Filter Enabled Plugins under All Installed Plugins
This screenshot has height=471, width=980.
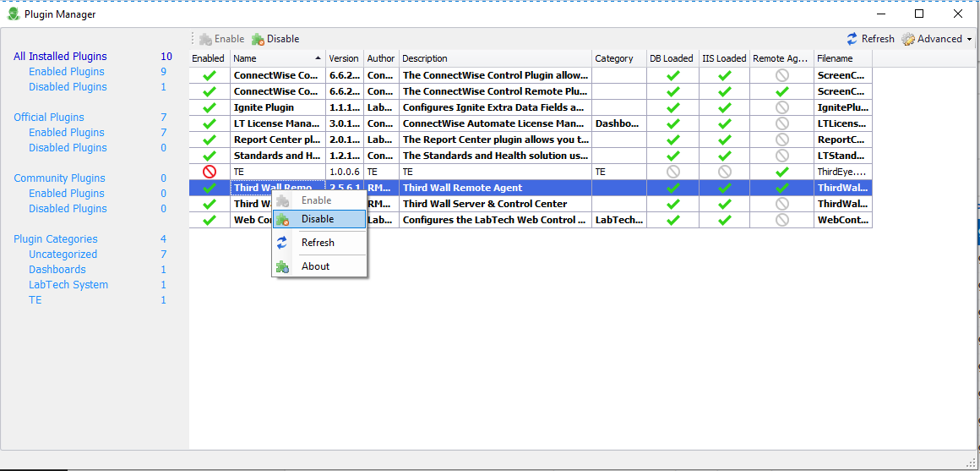click(x=66, y=72)
